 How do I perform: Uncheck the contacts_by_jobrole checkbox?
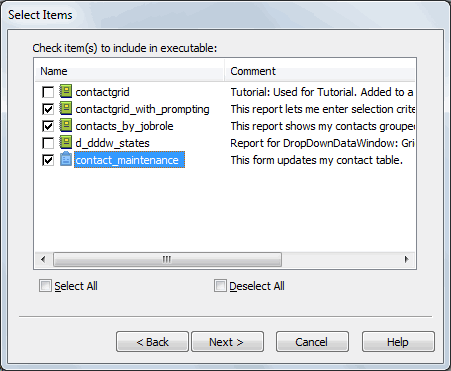48,126
